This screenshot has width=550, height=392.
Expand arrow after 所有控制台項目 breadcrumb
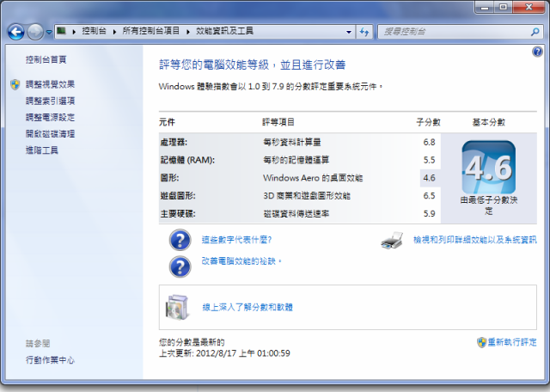point(188,32)
